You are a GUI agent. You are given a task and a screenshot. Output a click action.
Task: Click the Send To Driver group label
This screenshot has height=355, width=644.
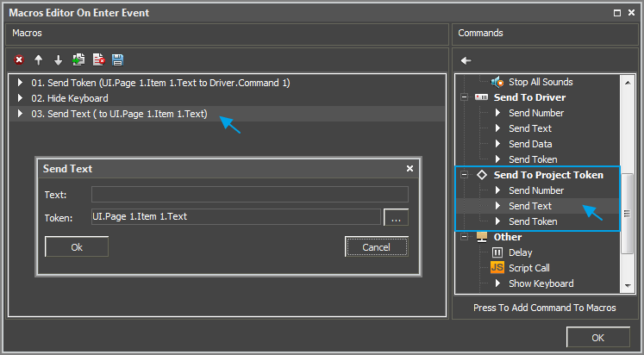point(529,97)
